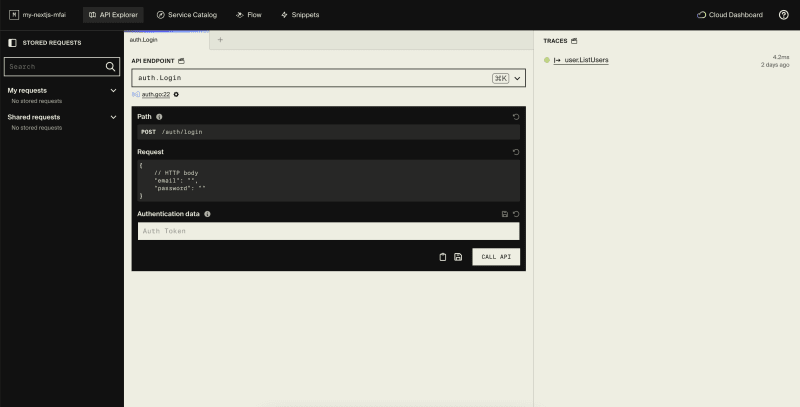
Task: Click the editor icon before auth.go:22
Action: click(x=136, y=94)
